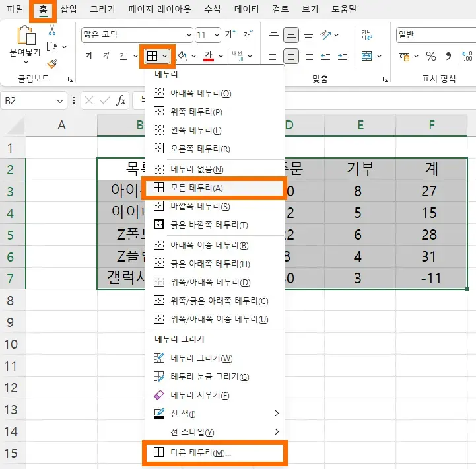Align text right in alignment group

click(308, 56)
